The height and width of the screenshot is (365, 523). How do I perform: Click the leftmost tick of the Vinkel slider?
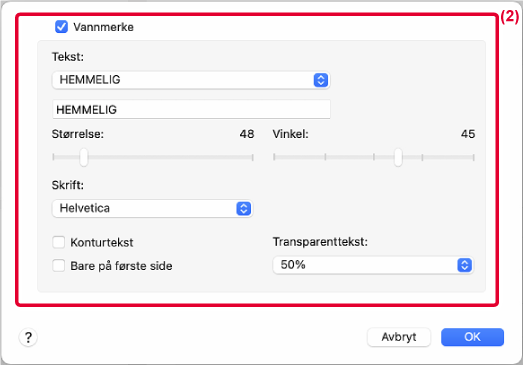click(274, 157)
